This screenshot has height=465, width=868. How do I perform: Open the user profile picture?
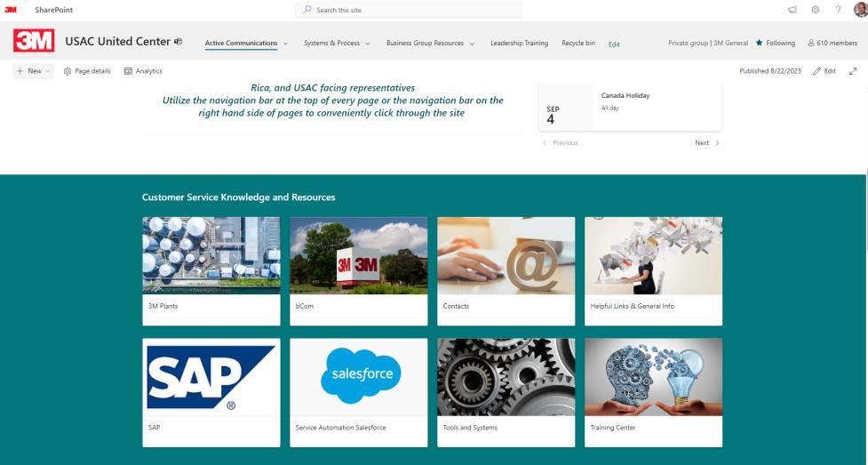coord(861,10)
